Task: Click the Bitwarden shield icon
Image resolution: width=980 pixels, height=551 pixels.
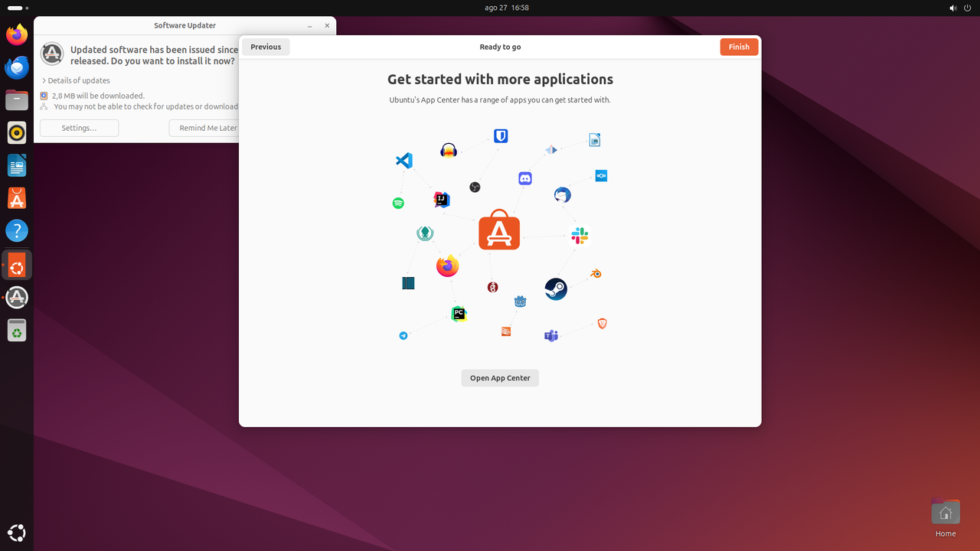Action: [x=500, y=135]
